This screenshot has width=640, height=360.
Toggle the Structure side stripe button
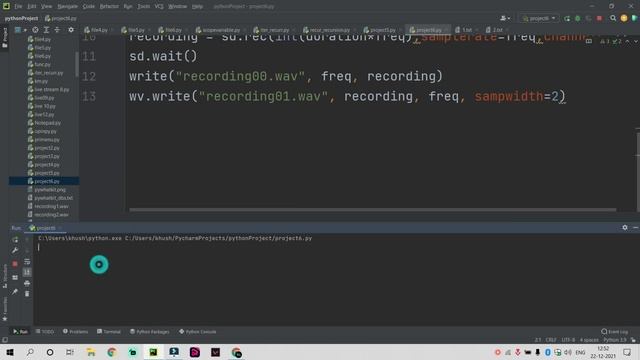(x=4, y=276)
